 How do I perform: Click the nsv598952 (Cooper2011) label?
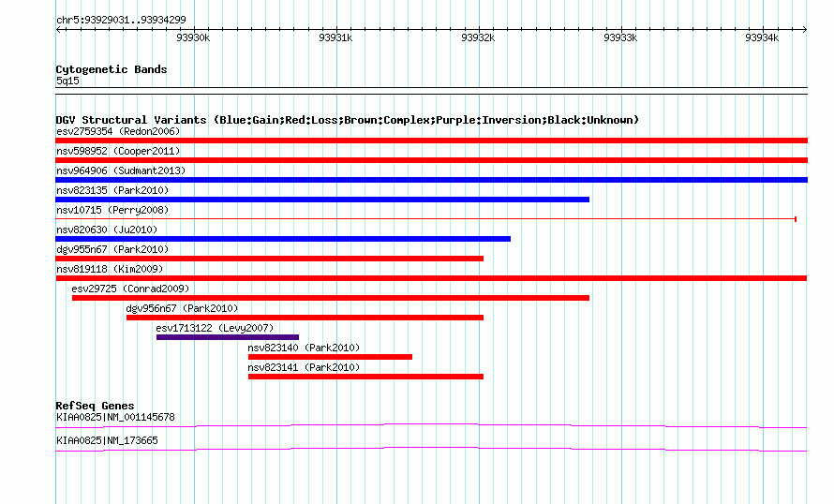tap(118, 151)
